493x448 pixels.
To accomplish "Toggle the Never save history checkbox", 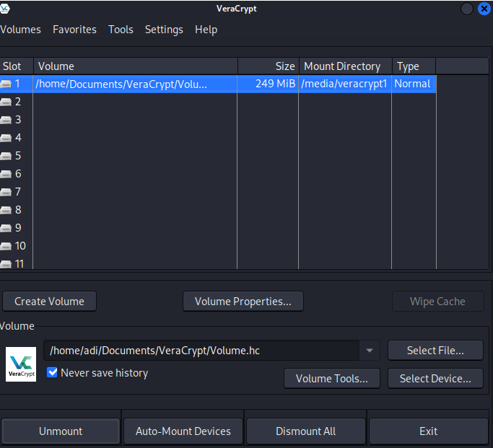I will [52, 373].
